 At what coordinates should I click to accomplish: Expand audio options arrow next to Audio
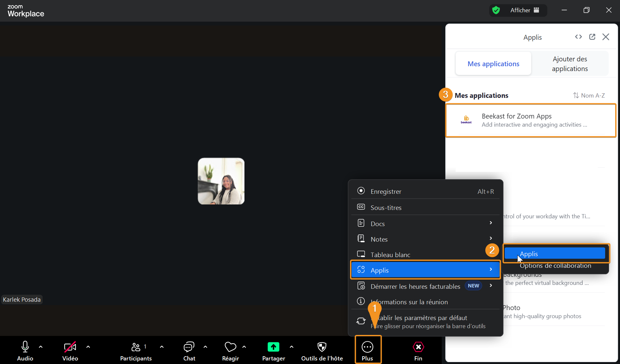pyautogui.click(x=41, y=347)
